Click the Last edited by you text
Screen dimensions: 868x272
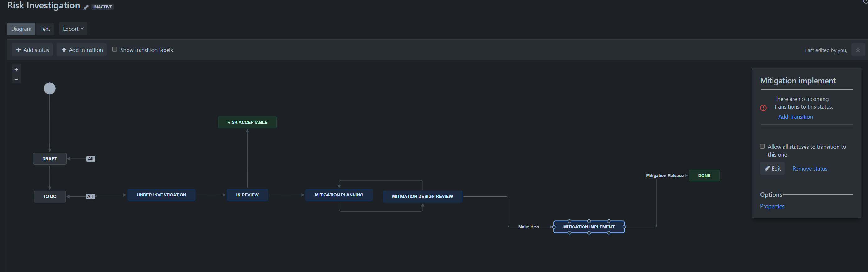[826, 50]
